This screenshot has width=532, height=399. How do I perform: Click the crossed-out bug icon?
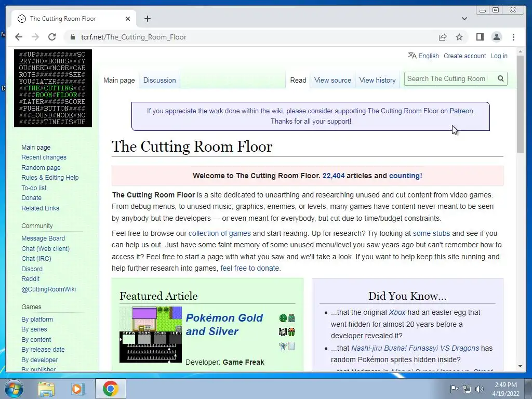click(283, 346)
